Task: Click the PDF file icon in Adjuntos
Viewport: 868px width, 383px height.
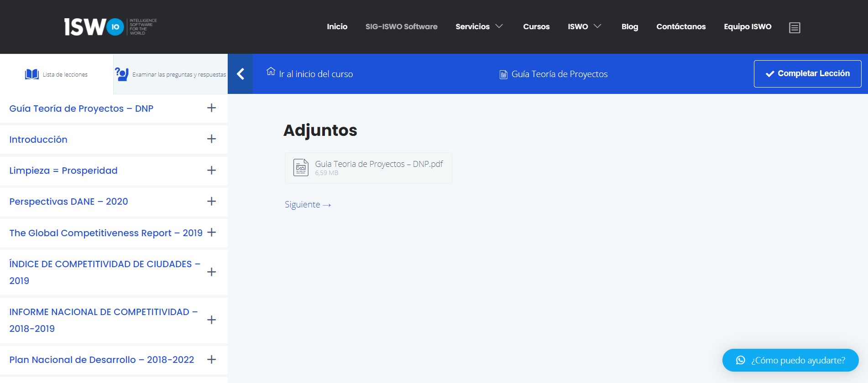Action: (x=301, y=168)
